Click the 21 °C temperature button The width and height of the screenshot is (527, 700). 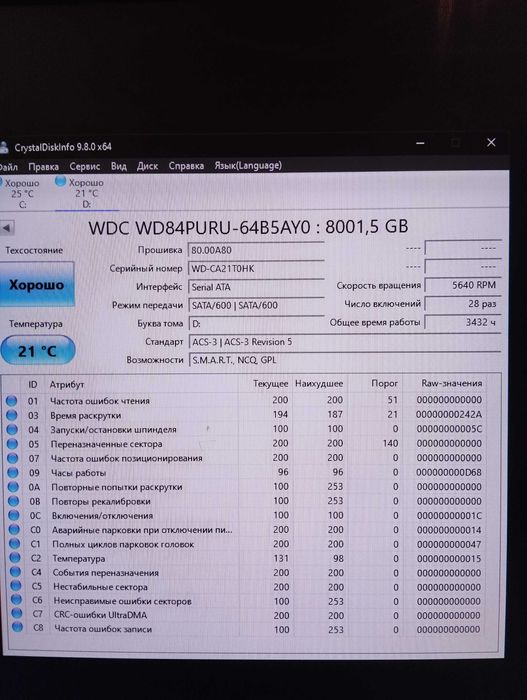(38, 351)
